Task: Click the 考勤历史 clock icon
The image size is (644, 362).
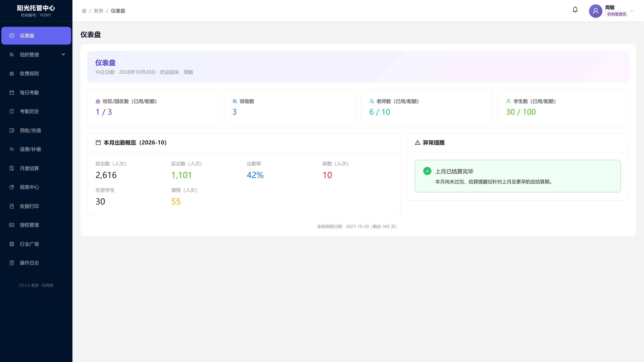Action: (x=12, y=111)
